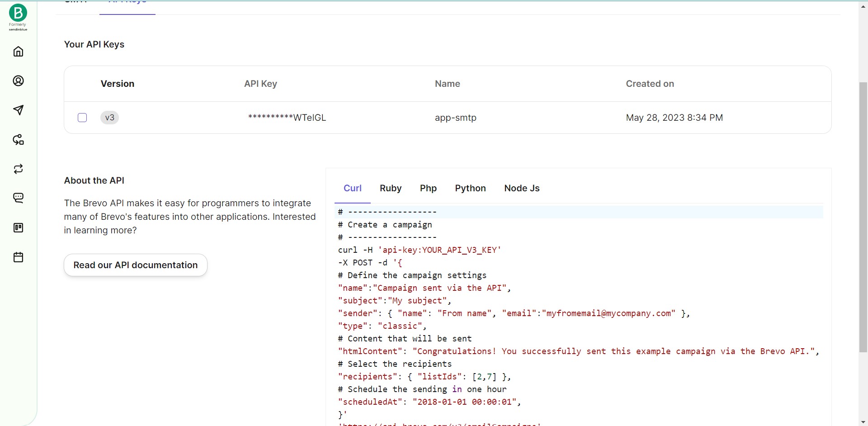Switch to the Python code tab

[x=470, y=188]
